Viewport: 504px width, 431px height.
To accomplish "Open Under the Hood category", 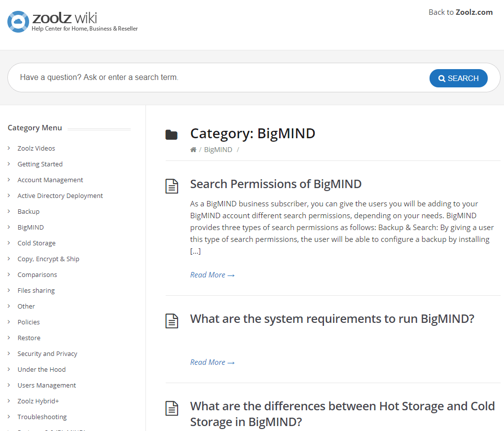I will point(41,369).
